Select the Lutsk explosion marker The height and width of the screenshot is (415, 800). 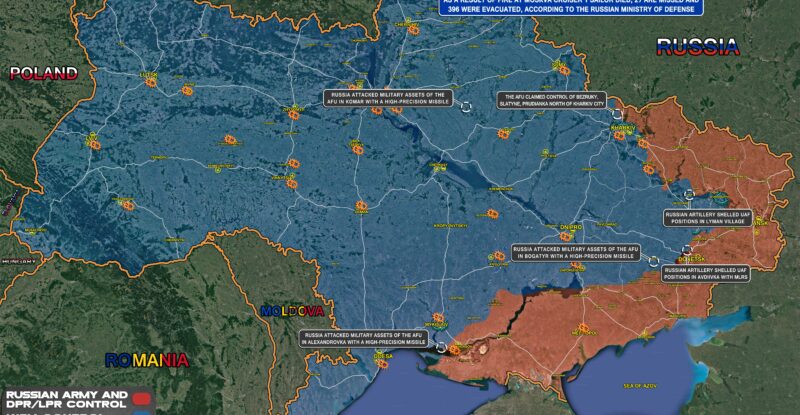coord(151,82)
